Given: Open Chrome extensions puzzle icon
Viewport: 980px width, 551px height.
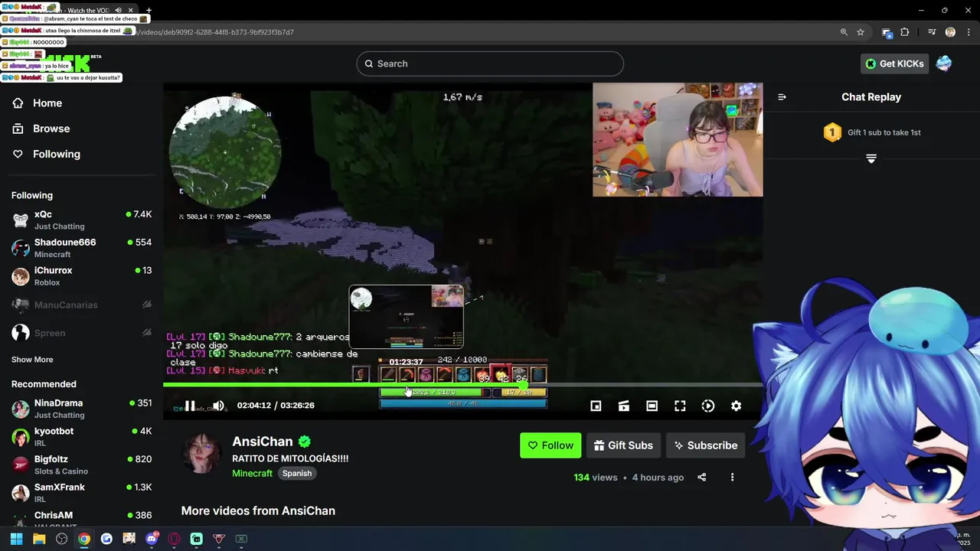Looking at the screenshot, I should tap(905, 32).
